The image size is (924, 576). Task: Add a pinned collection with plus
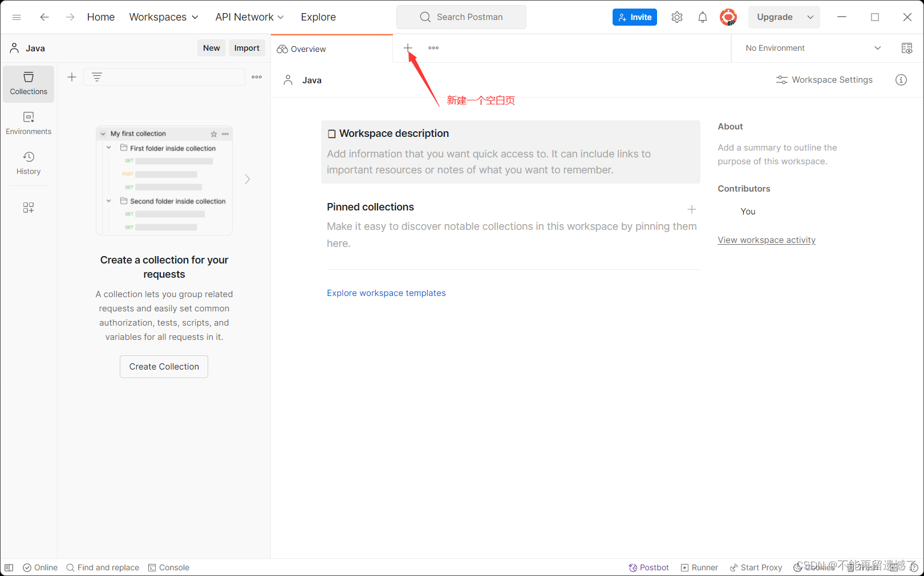692,209
